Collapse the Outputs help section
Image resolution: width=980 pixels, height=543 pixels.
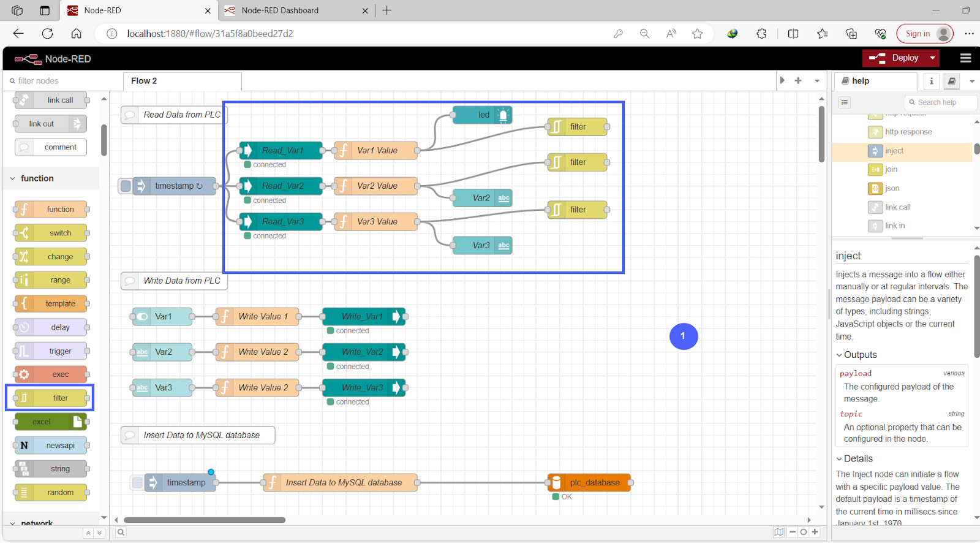856,355
